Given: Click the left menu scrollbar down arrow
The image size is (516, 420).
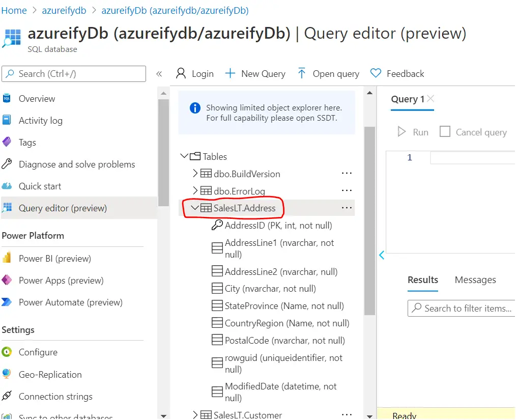Looking at the screenshot, I should [x=163, y=416].
